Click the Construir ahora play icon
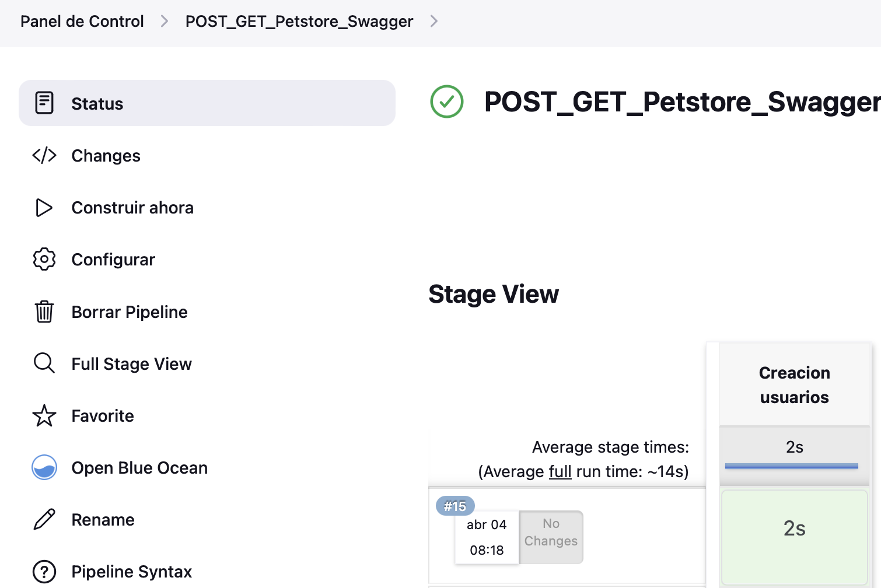This screenshot has height=588, width=881. (44, 208)
